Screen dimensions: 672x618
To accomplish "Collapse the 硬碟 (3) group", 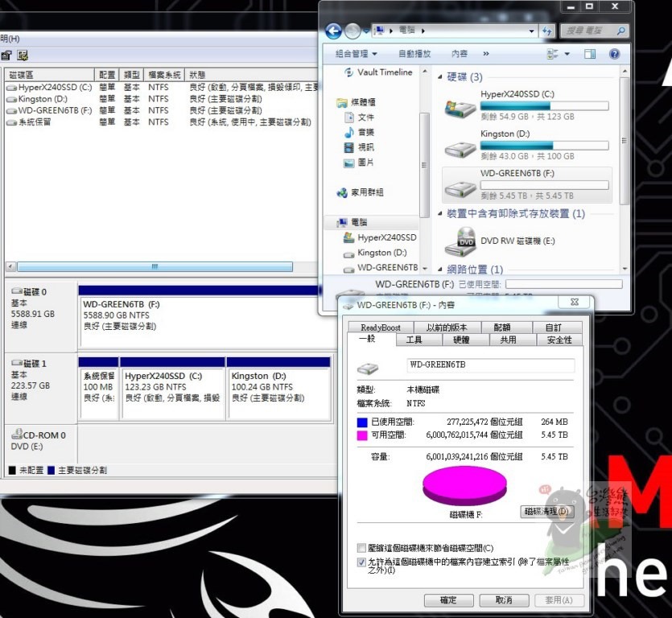I will pos(439,77).
